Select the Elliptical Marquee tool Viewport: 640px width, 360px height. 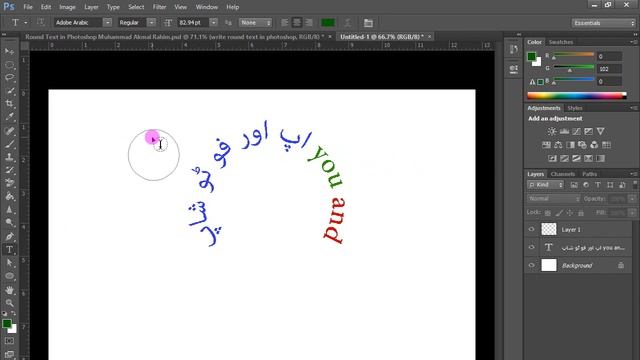[x=9, y=65]
